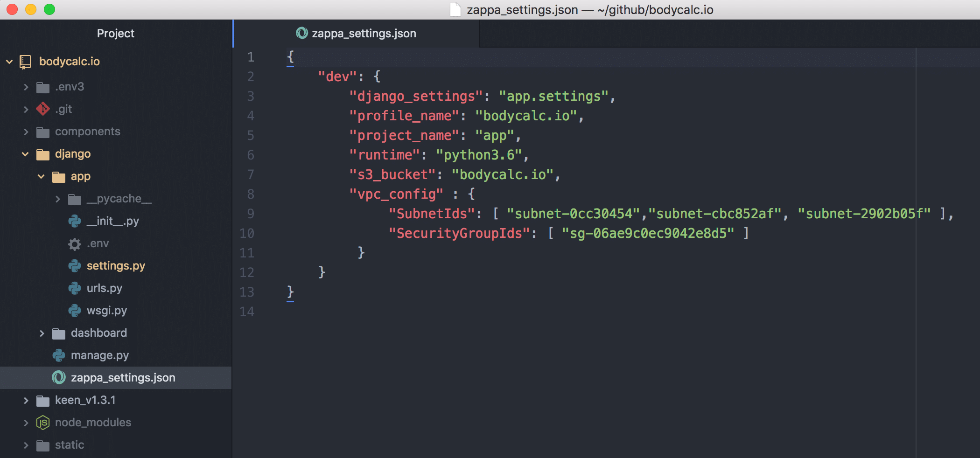Click the "project_name" key on line 5

405,135
